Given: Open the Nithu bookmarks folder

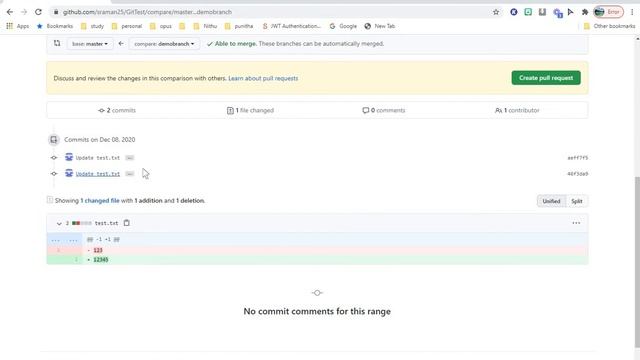Looking at the screenshot, I should tap(205, 26).
